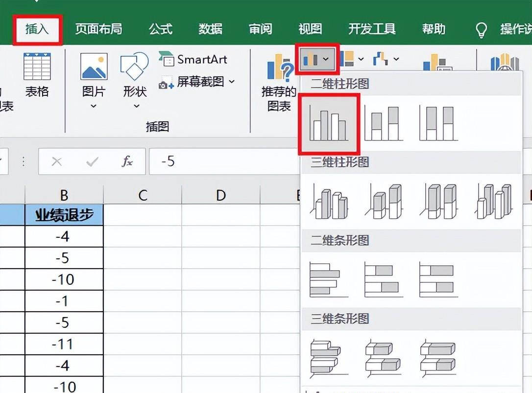Viewport: 532px width, 393px height.
Task: Pick the 3D 100% stacked bar chart
Action: pyautogui.click(x=439, y=358)
